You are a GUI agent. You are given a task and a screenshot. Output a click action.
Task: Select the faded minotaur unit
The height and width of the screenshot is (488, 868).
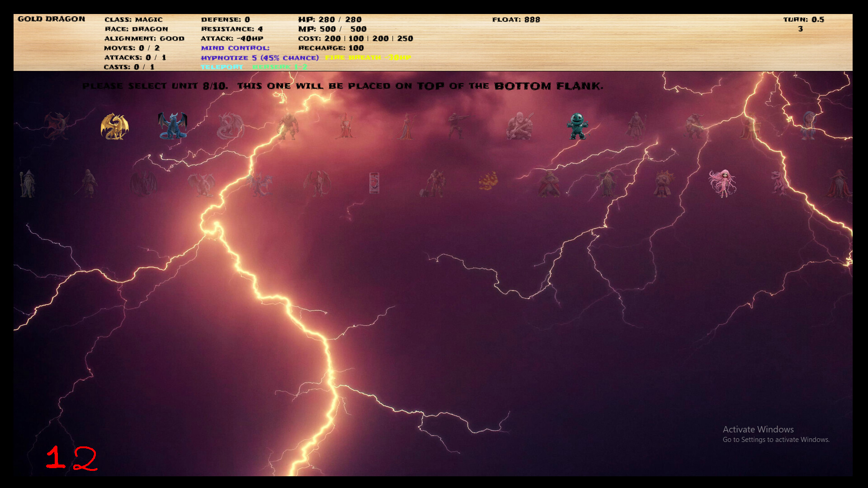[693, 126]
